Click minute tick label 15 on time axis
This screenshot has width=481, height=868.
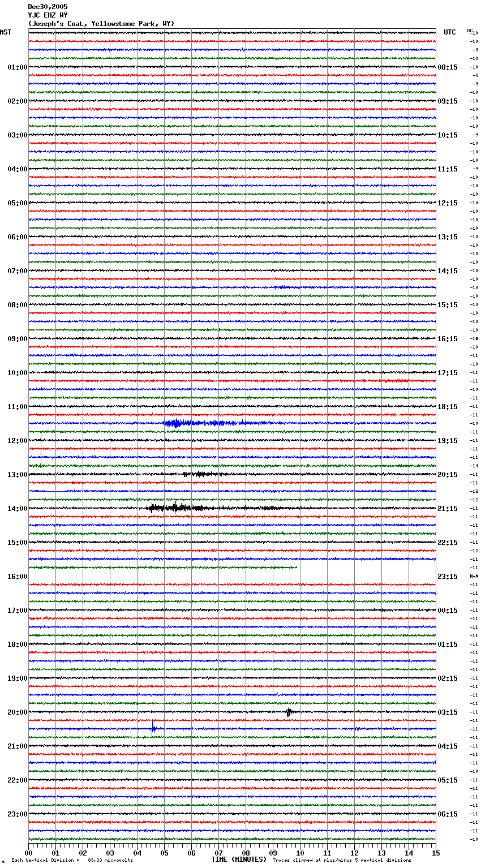pos(436,853)
